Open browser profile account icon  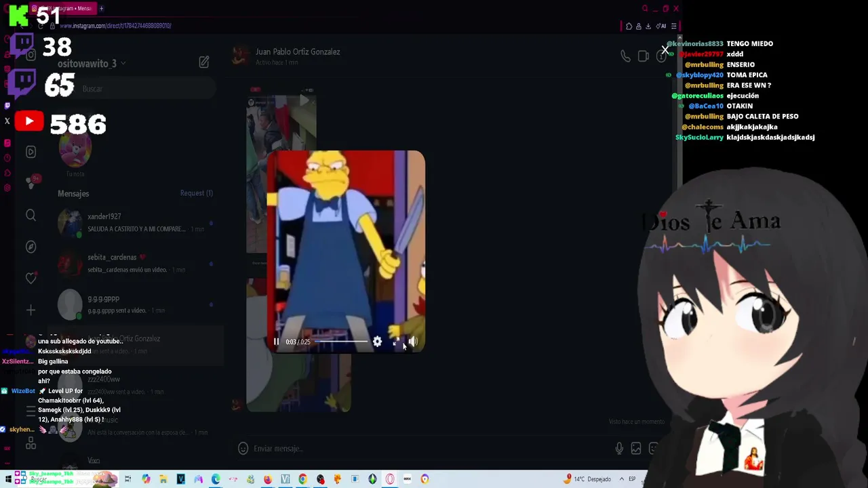pyautogui.click(x=638, y=26)
